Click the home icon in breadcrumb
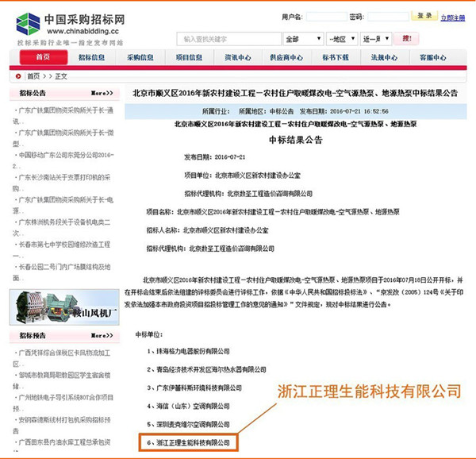 tap(17, 76)
